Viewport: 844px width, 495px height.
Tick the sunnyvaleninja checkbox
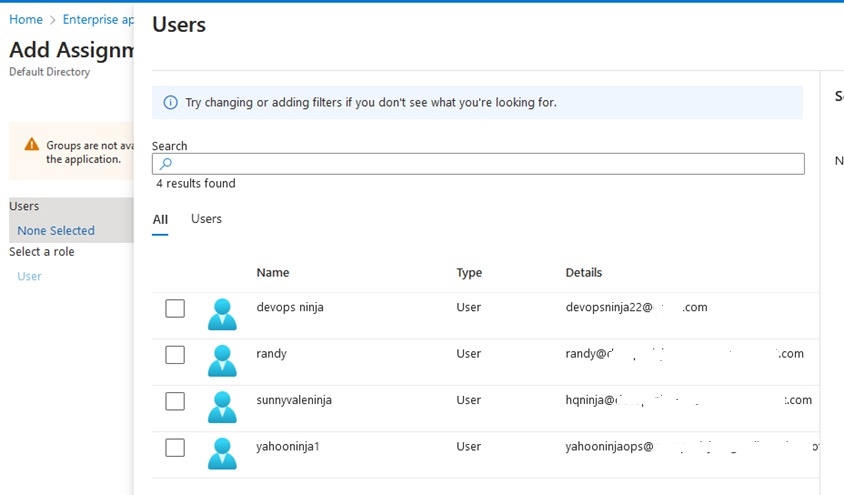click(x=175, y=401)
